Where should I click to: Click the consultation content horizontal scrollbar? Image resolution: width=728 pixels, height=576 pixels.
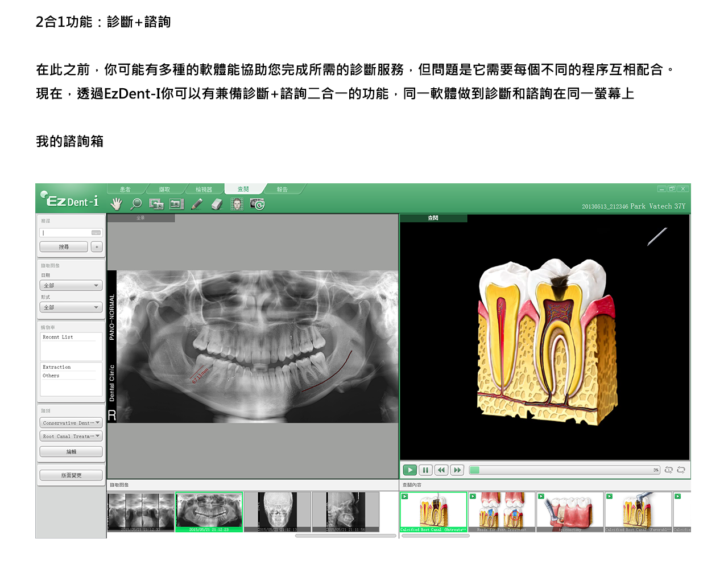(x=435, y=536)
